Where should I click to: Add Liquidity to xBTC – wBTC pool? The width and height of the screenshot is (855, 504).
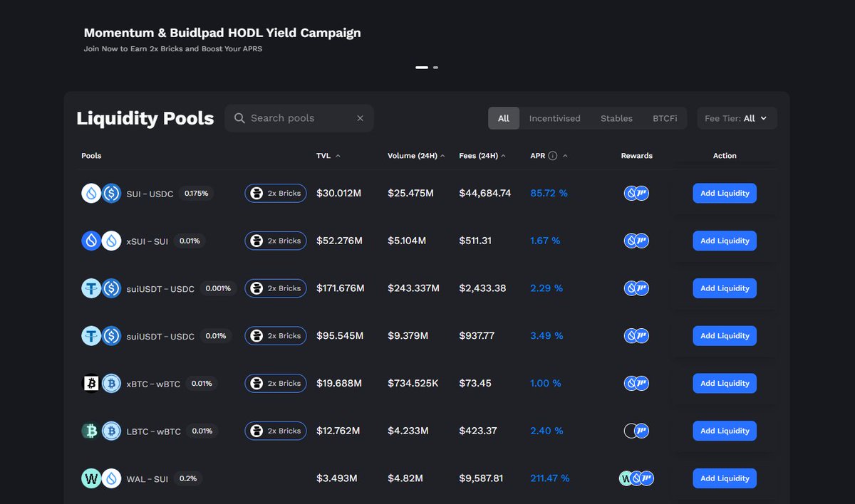tap(725, 383)
